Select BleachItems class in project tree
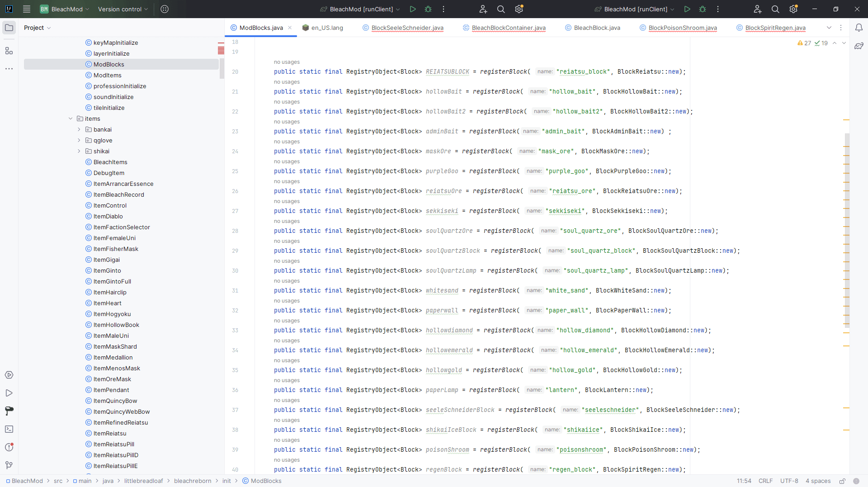868x487 pixels. [x=110, y=162]
